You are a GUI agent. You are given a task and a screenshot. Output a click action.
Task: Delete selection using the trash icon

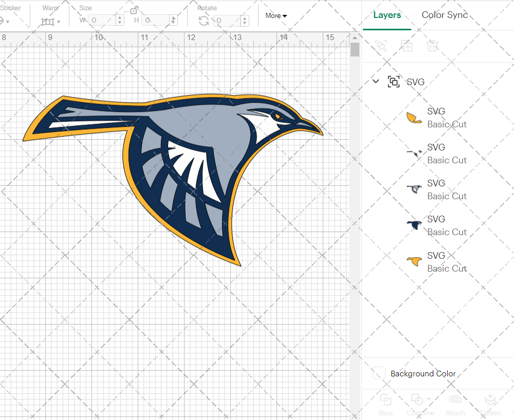coord(432,46)
